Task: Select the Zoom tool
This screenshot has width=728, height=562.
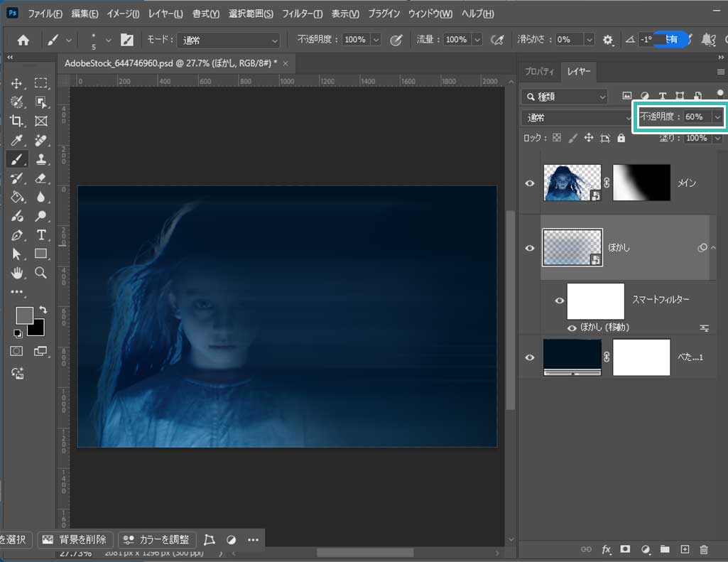Action: (41, 272)
